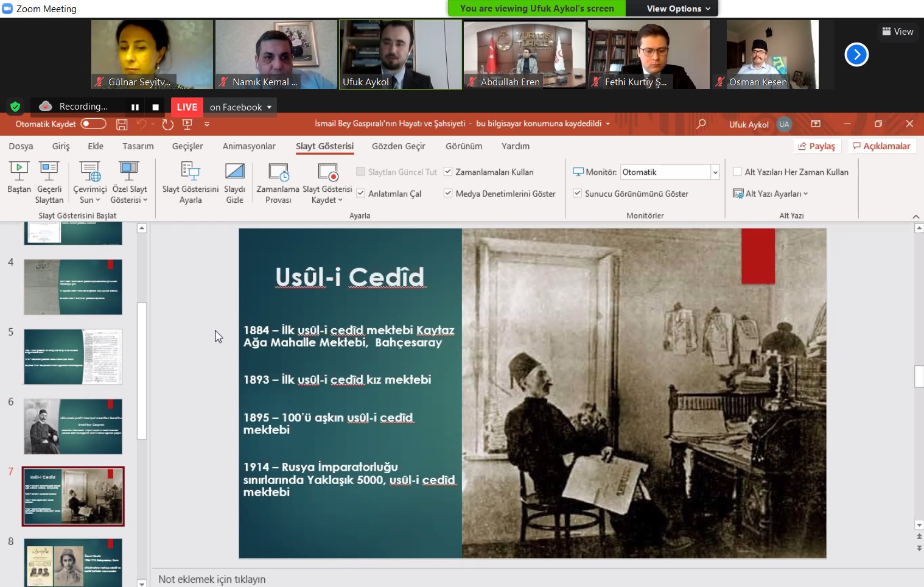The image size is (924, 587).
Task: Open the Gözden Geçir tab
Action: pos(398,146)
